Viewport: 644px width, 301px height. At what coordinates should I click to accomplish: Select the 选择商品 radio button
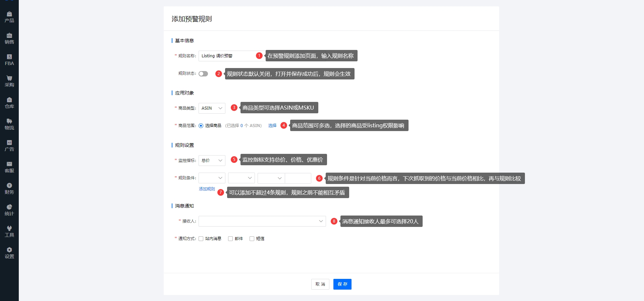pos(201,126)
